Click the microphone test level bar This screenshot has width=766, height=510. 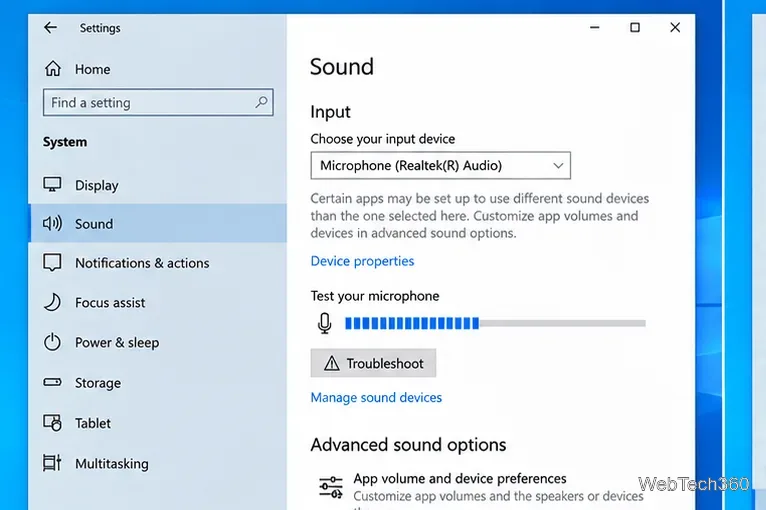(x=495, y=323)
